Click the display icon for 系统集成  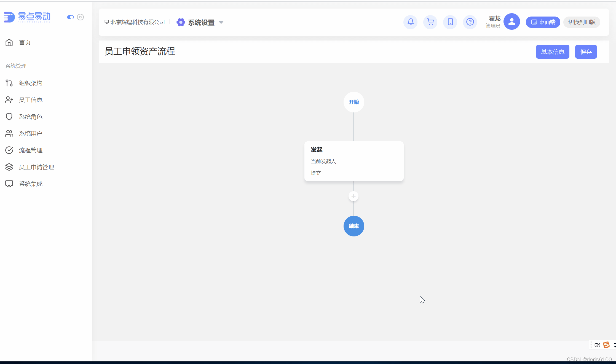pyautogui.click(x=9, y=184)
